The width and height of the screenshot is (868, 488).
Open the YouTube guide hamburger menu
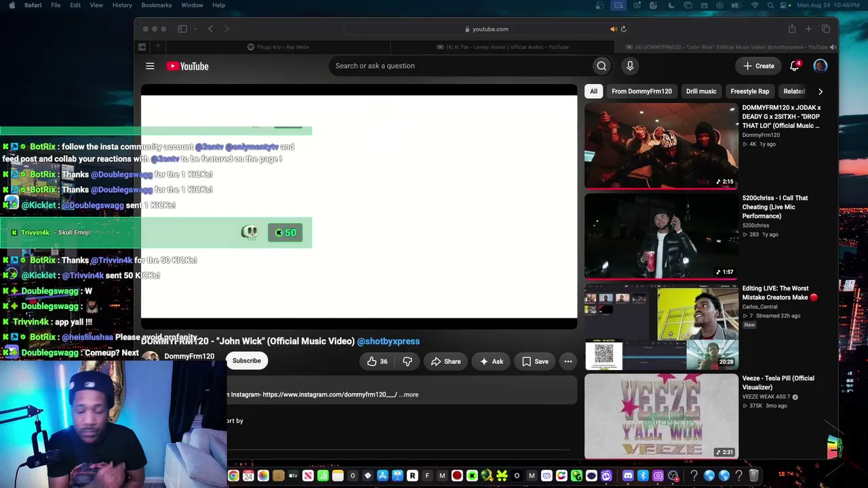coord(150,66)
